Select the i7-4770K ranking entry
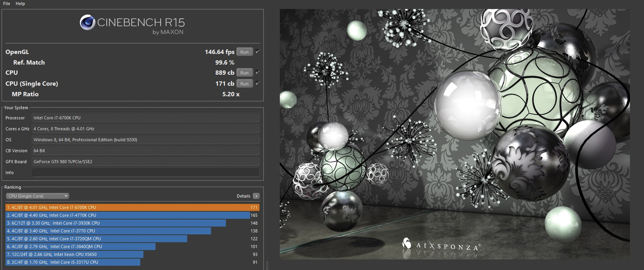Screen dimensions: 644x270 tap(127, 215)
